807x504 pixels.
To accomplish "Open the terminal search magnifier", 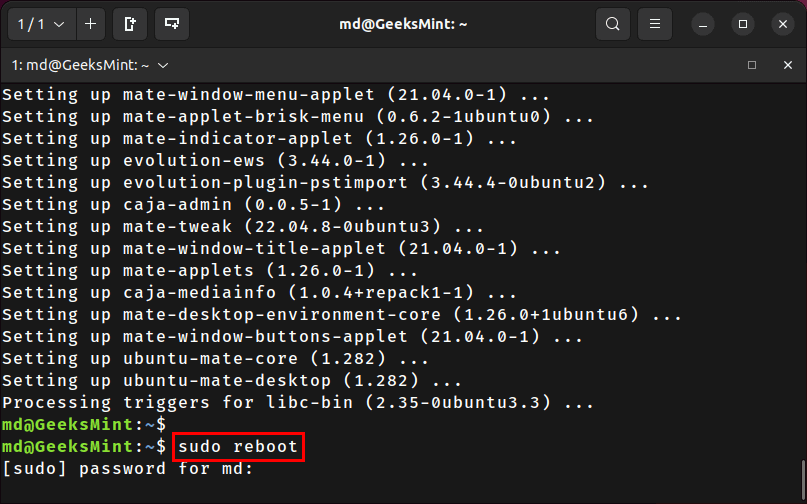I will 612,24.
